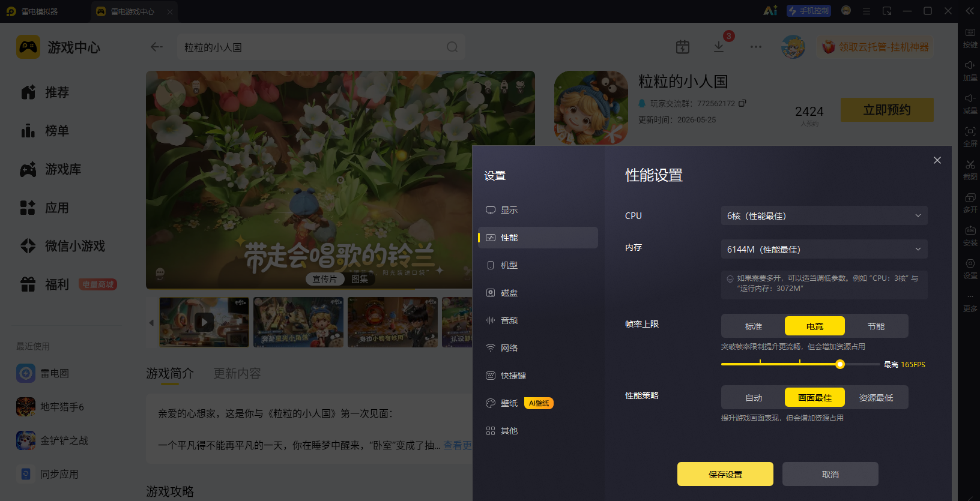Viewport: 980px width, 501px height.
Task: Click the frame rate limit slider handle
Action: point(840,364)
